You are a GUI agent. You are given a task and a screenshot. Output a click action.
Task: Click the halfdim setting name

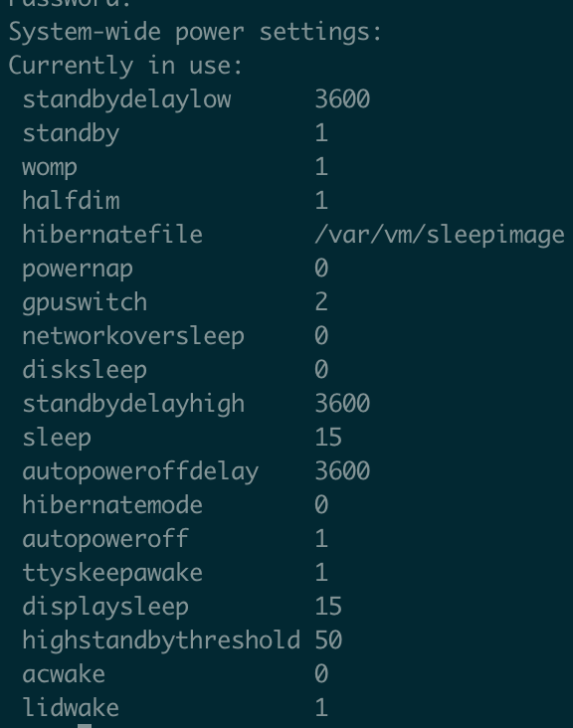click(x=71, y=201)
